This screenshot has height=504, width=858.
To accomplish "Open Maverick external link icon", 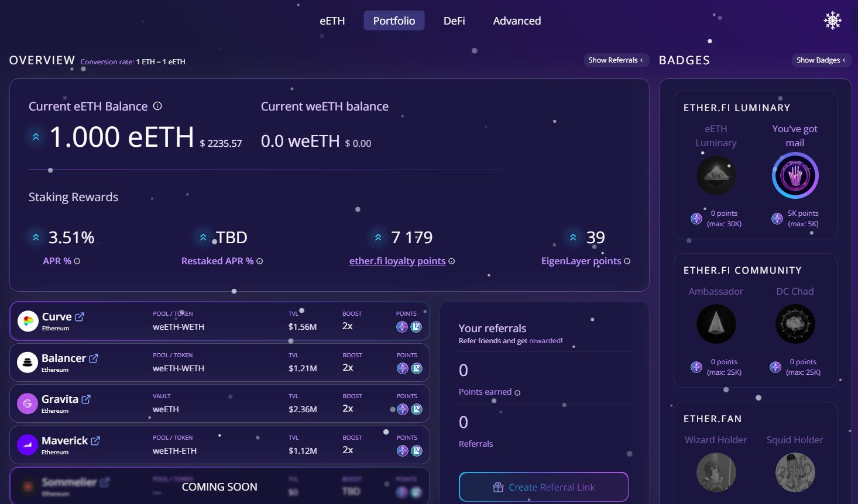I will (95, 441).
